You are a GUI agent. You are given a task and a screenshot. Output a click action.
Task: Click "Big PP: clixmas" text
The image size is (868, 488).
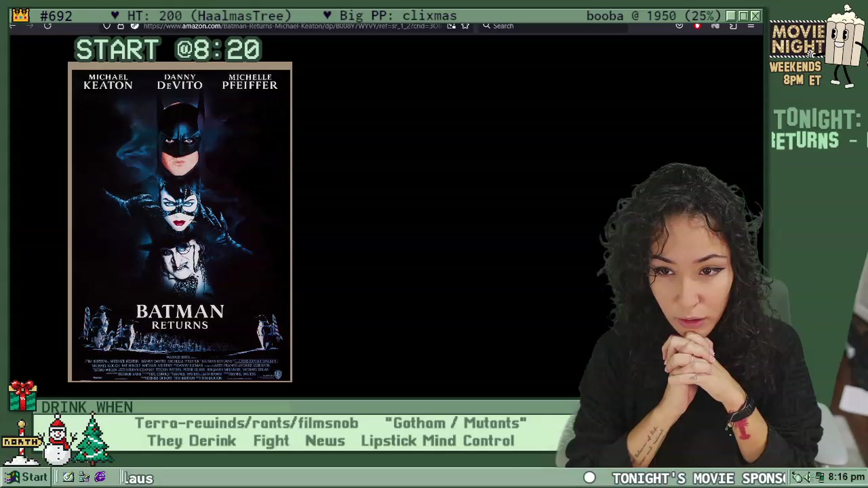click(398, 16)
